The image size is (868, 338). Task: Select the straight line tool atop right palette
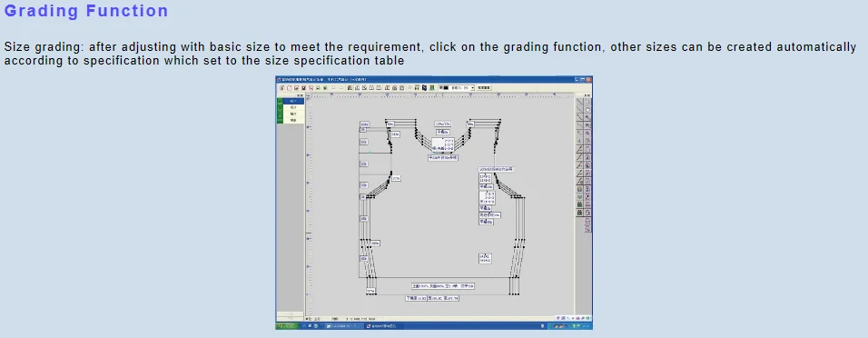(x=579, y=102)
